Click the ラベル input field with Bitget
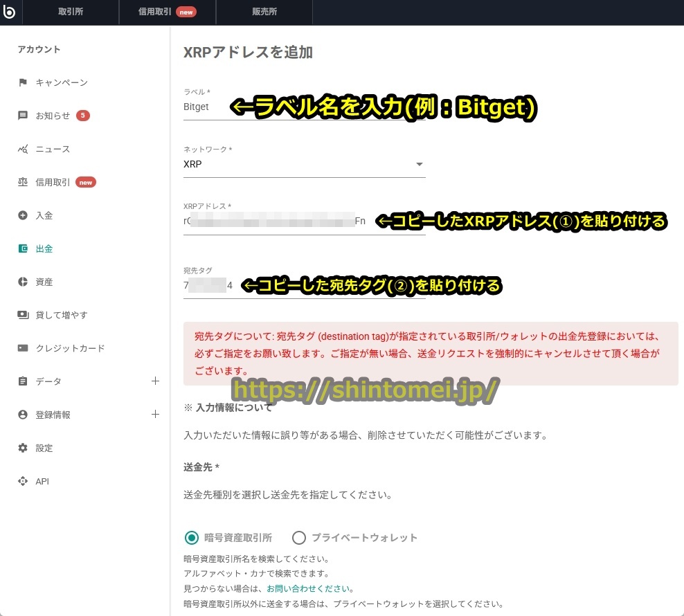Image resolution: width=684 pixels, height=616 pixels. coord(305,107)
